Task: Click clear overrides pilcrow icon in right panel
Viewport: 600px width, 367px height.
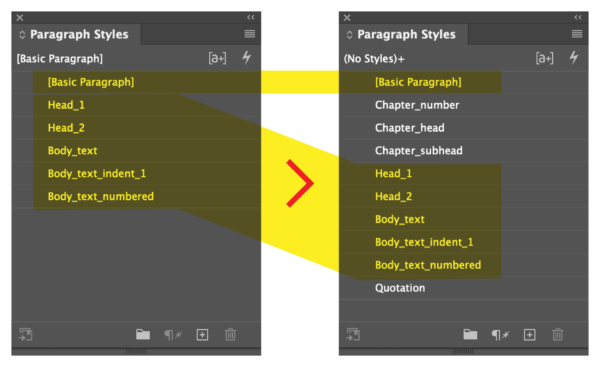Action: (x=500, y=335)
